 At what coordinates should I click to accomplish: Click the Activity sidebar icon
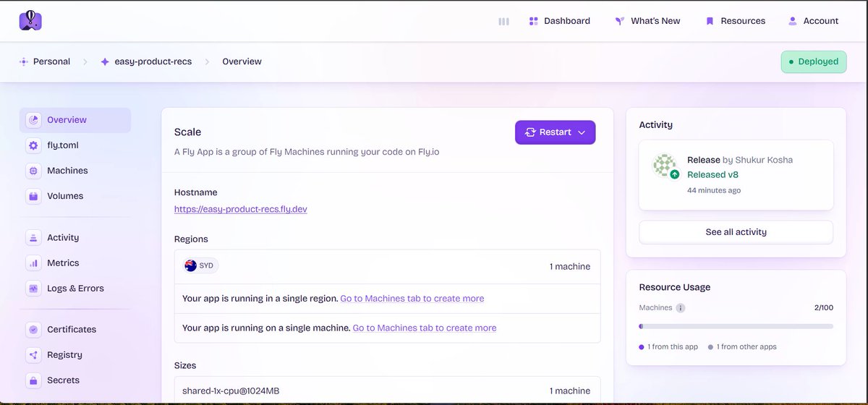coord(33,237)
